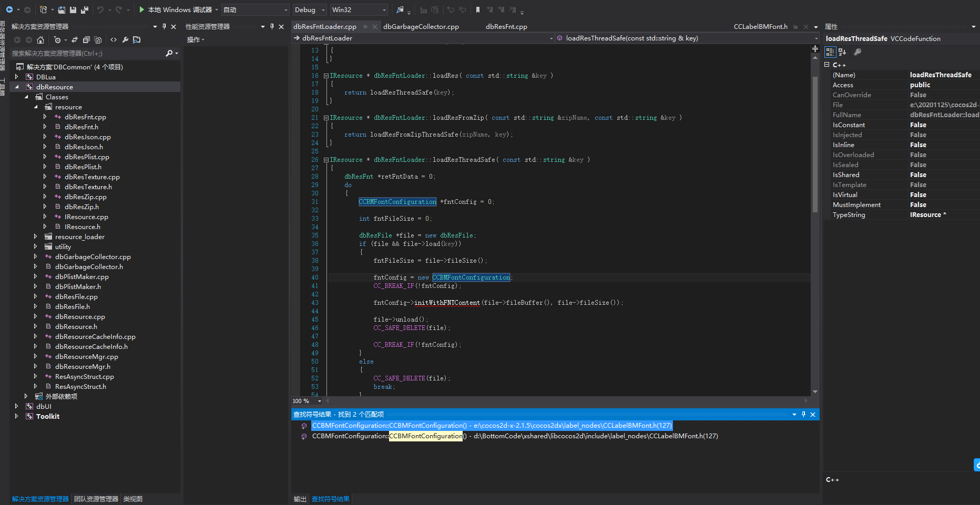Click the New Project toolbar icon
980x505 pixels.
[x=43, y=9]
